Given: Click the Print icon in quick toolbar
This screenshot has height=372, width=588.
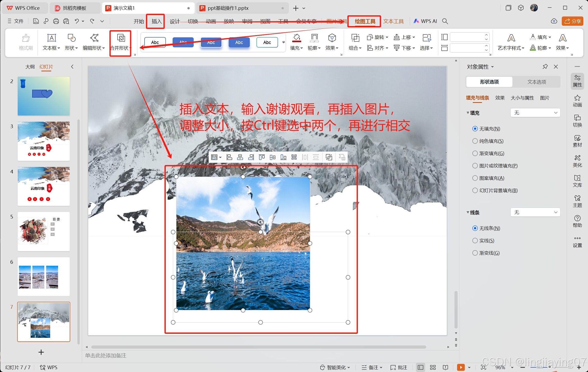Looking at the screenshot, I should pos(56,21).
